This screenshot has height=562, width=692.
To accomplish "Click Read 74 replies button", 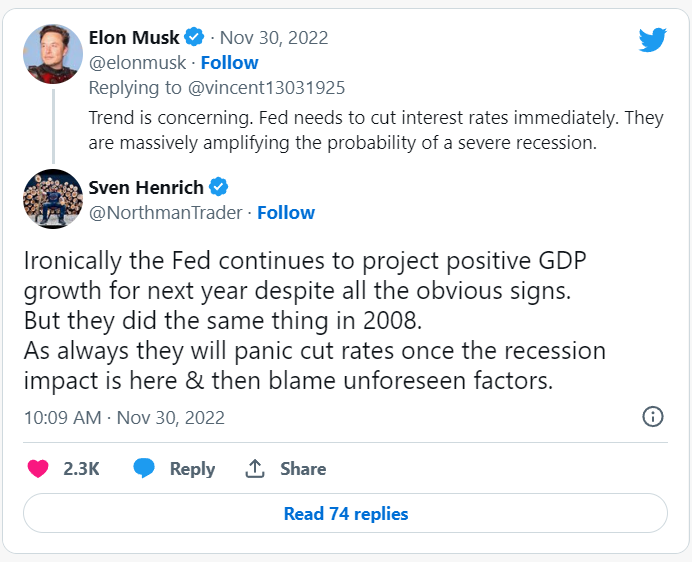I will 345,514.
